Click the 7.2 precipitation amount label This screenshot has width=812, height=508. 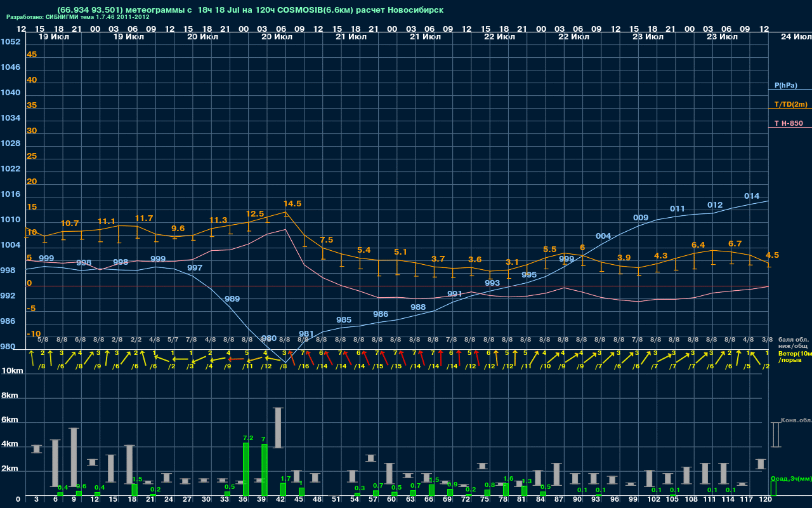tap(248, 438)
